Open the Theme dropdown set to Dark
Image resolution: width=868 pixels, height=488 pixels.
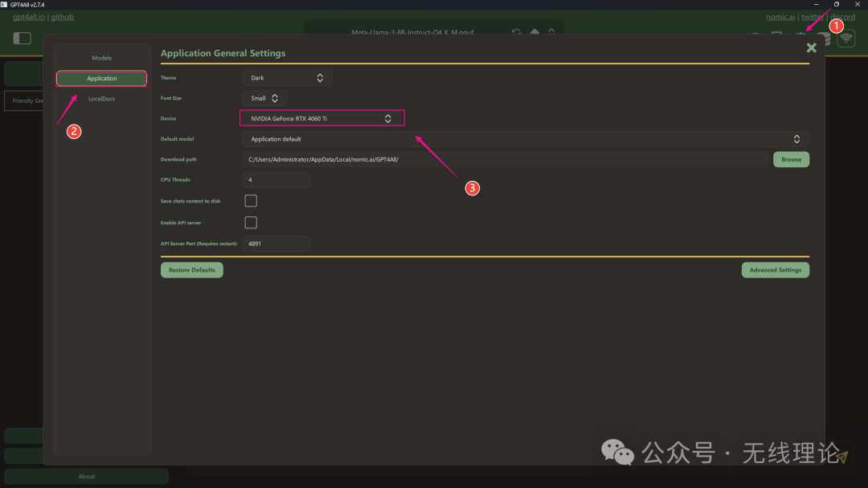287,78
